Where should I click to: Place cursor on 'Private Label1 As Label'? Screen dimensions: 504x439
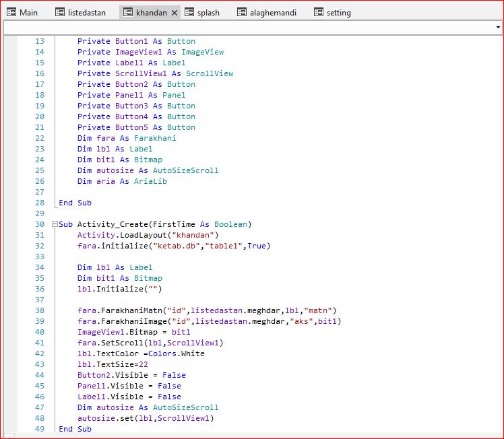131,63
